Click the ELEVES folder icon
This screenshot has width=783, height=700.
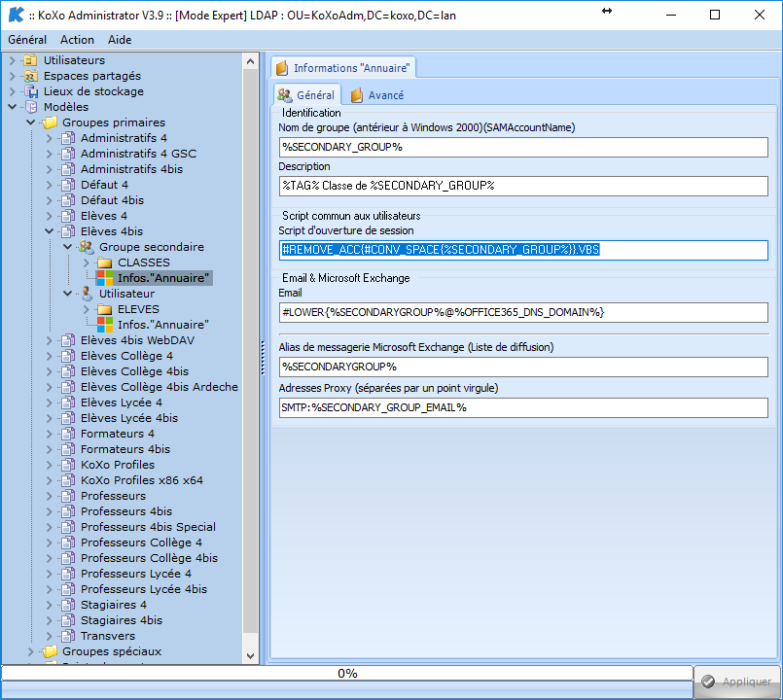click(x=104, y=309)
